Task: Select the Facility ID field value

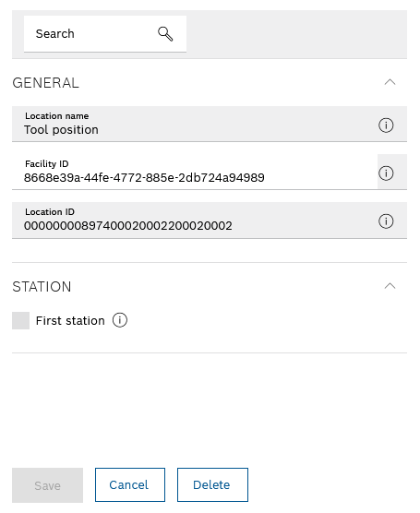Action: (x=144, y=178)
